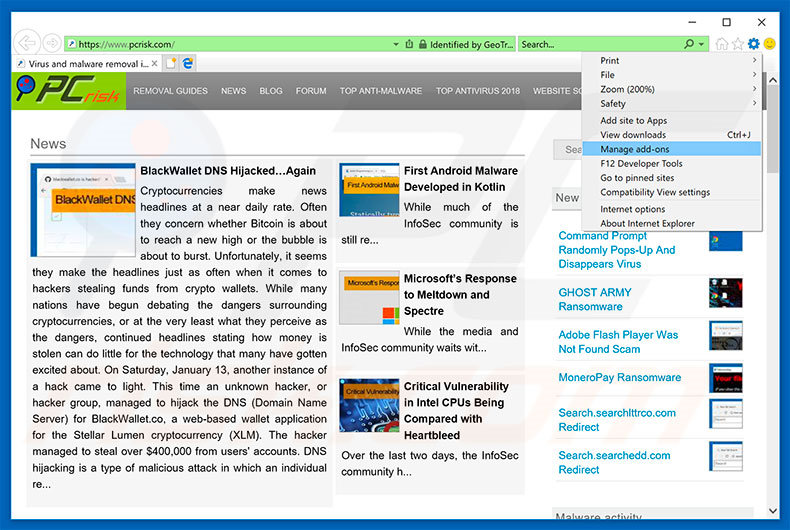Choose Internet options in the menu
This screenshot has width=790, height=530.
tap(632, 209)
